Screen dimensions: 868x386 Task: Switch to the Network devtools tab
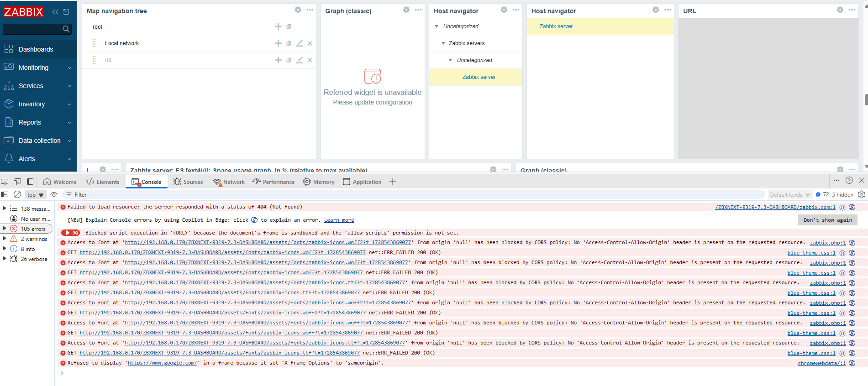tap(229, 182)
